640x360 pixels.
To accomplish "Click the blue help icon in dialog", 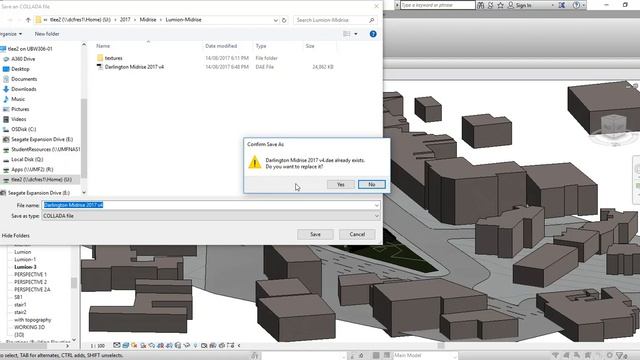I will click(x=373, y=34).
